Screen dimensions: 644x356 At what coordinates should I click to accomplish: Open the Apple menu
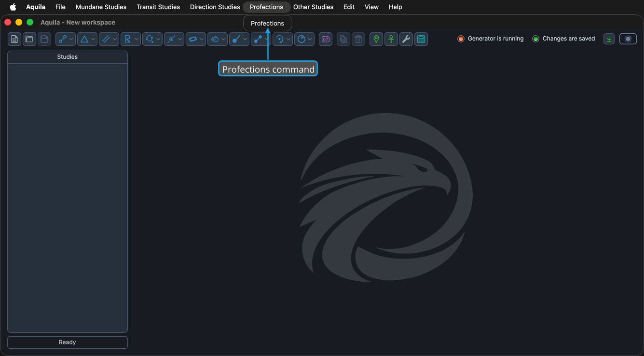coord(13,7)
